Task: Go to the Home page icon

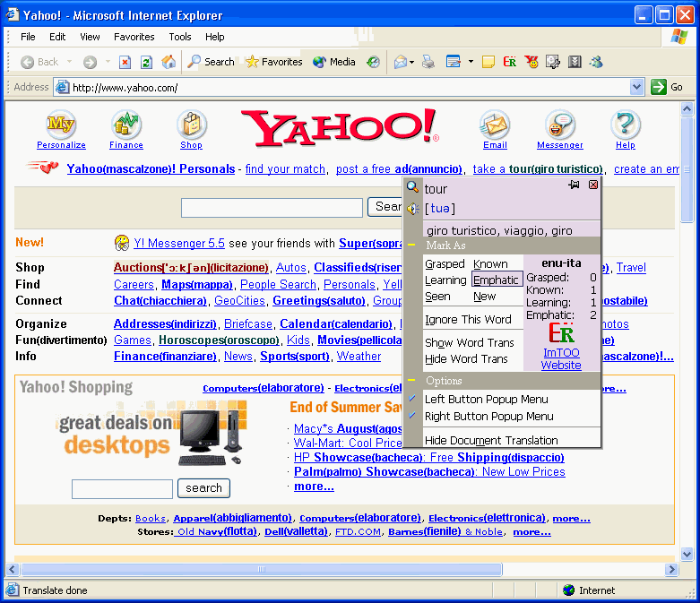Action: (169, 62)
